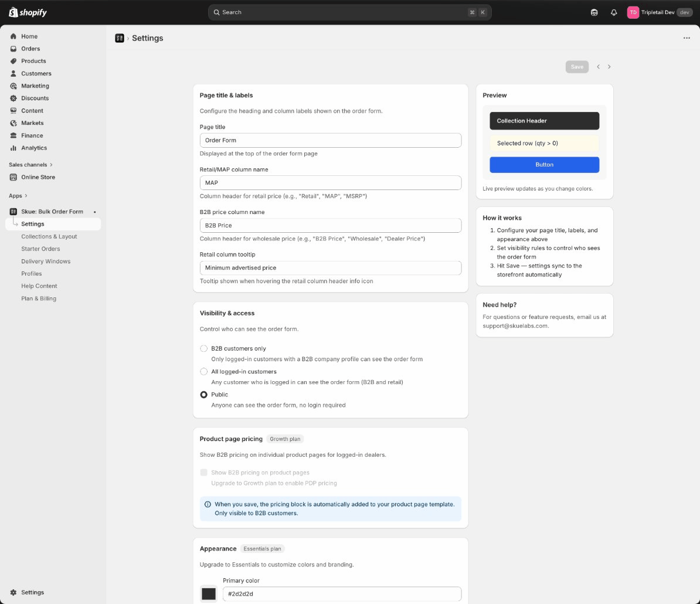
Task: Open the notifications bell
Action: tap(614, 12)
